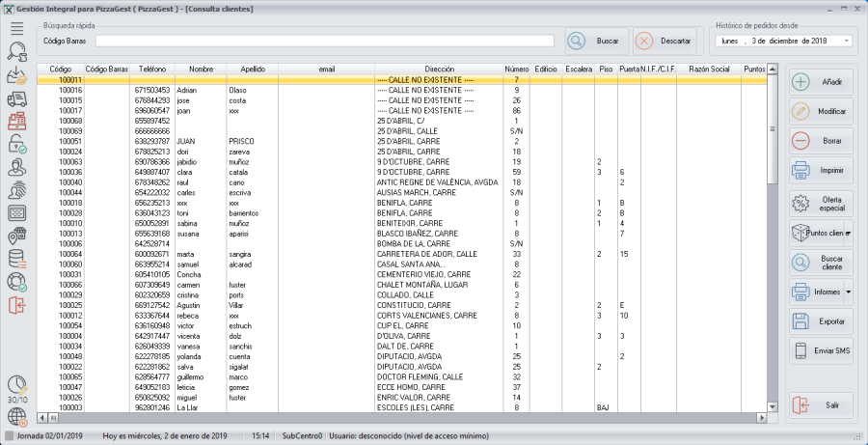Image resolution: width=868 pixels, height=445 pixels.
Task: Click the database icon in the sidebar
Action: [16, 259]
